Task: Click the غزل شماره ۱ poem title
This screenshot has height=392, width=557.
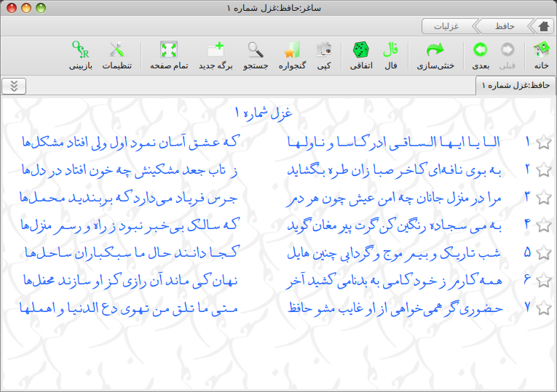Action: pos(262,113)
